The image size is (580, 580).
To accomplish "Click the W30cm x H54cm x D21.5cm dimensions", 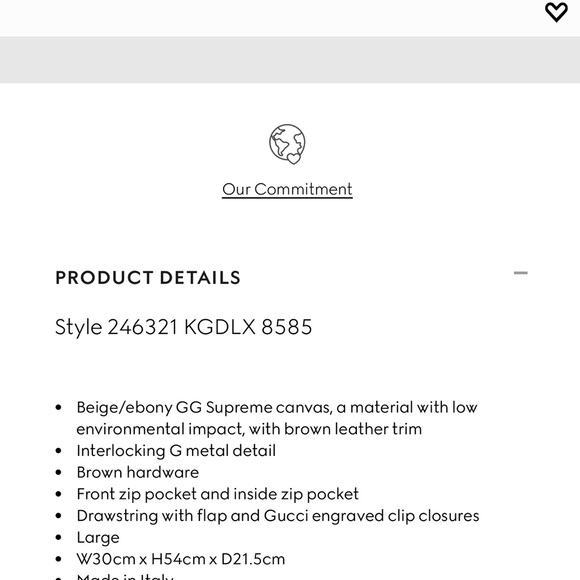I will 181,559.
